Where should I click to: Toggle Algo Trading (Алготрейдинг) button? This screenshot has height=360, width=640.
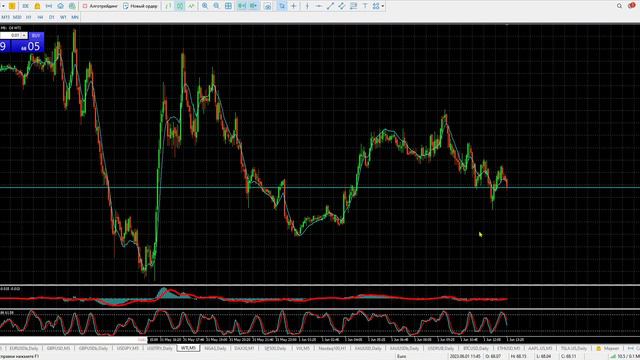pyautogui.click(x=100, y=6)
